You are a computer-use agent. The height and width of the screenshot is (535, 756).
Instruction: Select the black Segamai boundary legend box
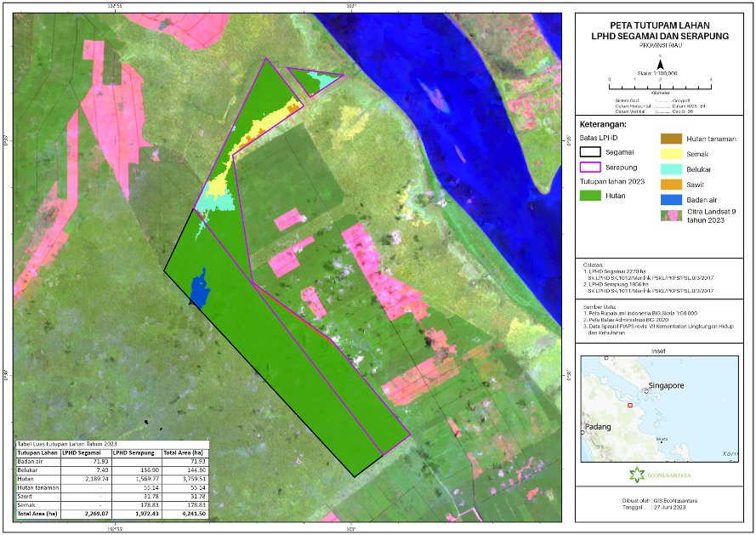tap(589, 152)
